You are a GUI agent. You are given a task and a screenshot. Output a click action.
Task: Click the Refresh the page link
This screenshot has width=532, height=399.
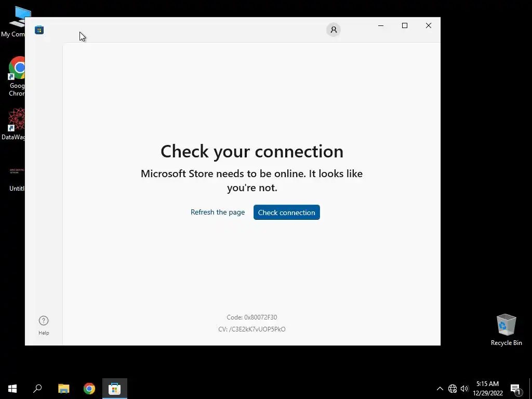coord(218,212)
